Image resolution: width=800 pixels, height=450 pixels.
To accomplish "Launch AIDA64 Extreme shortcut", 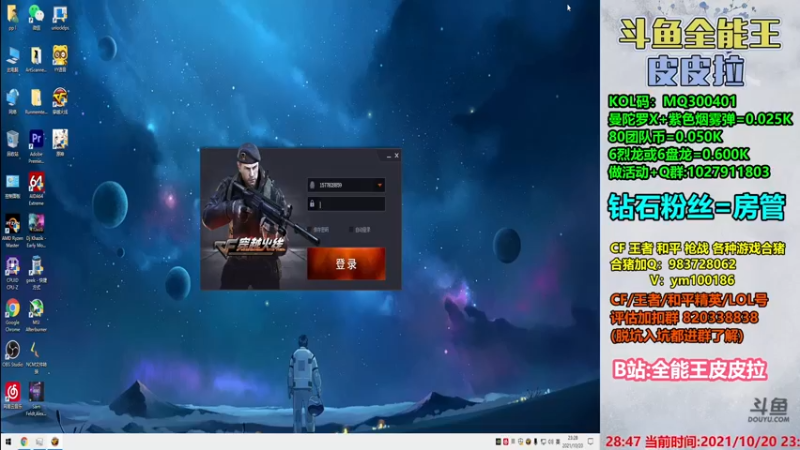I will click(x=36, y=189).
